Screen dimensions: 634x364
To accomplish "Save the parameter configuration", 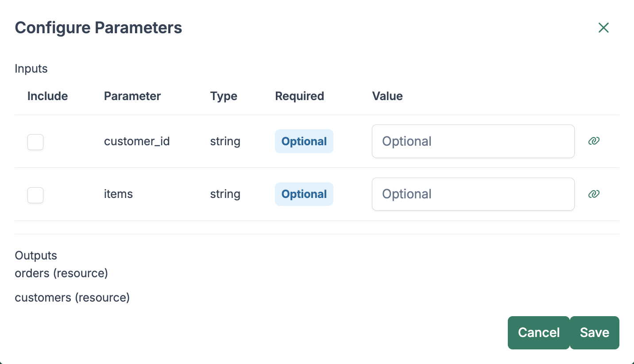I will [x=594, y=333].
